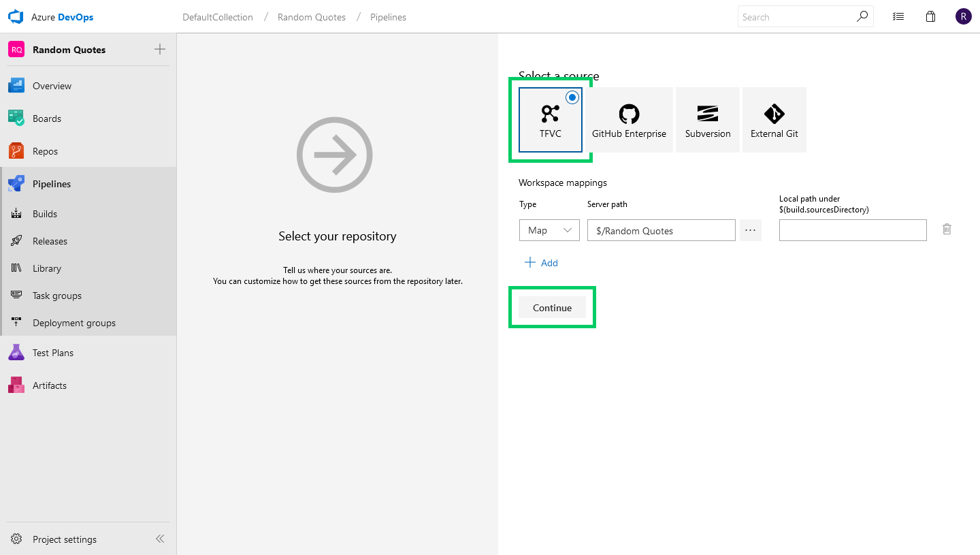Select External Git as source

pos(774,120)
